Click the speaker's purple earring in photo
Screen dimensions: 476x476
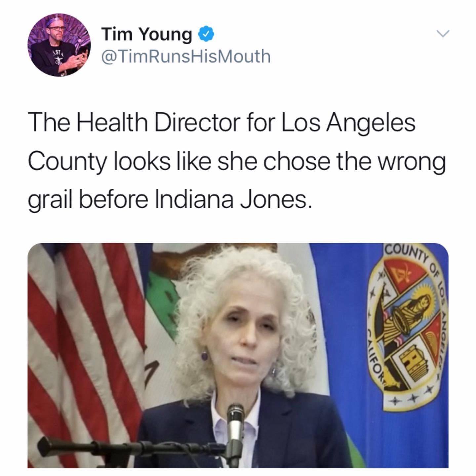(205, 356)
